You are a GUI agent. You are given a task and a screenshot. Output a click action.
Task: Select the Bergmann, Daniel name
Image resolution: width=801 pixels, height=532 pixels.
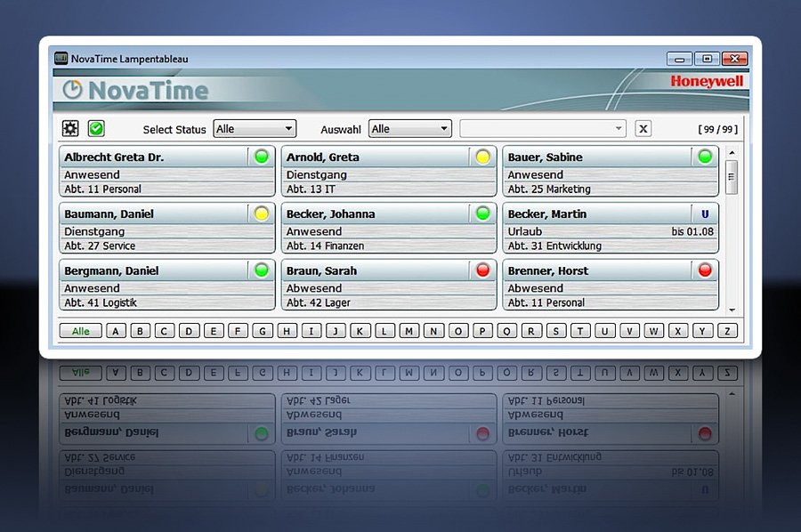coord(111,270)
